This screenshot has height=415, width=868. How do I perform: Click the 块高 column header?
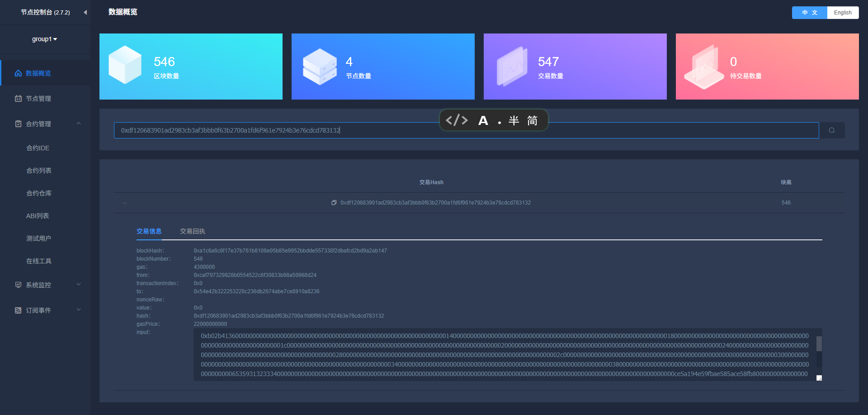(786, 182)
